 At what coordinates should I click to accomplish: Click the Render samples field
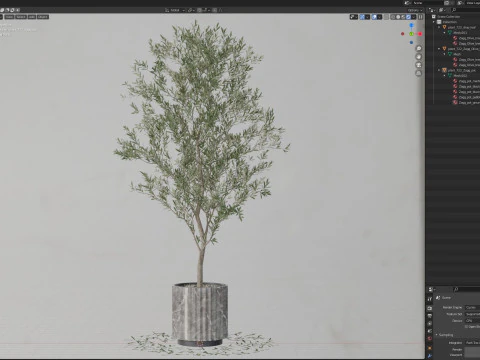coord(472,350)
